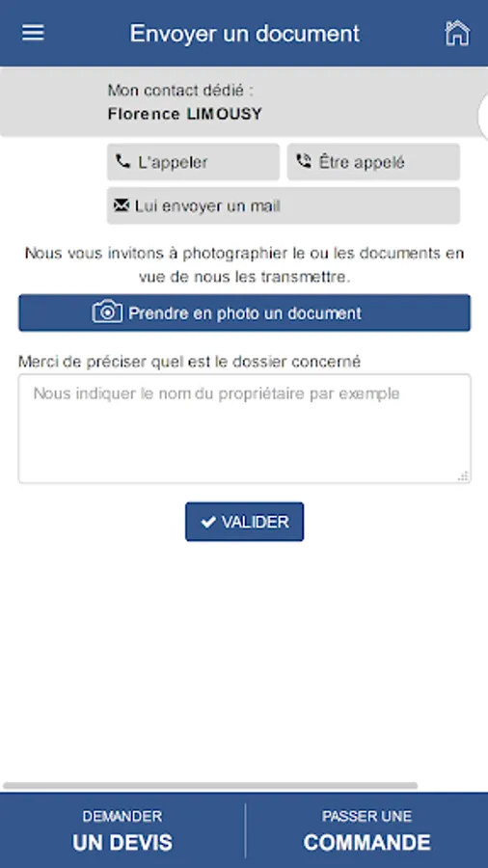
Task: Expand the white circle at contact banner edge
Action: 482,117
